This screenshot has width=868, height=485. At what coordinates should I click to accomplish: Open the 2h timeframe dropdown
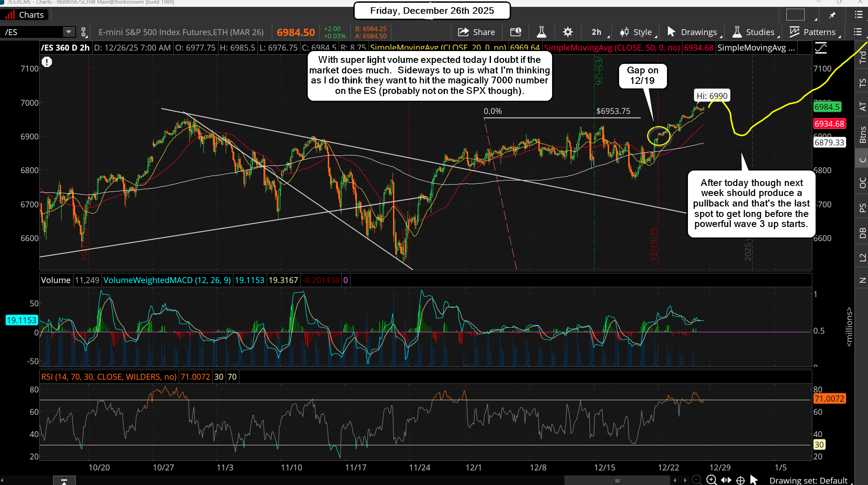[x=597, y=32]
